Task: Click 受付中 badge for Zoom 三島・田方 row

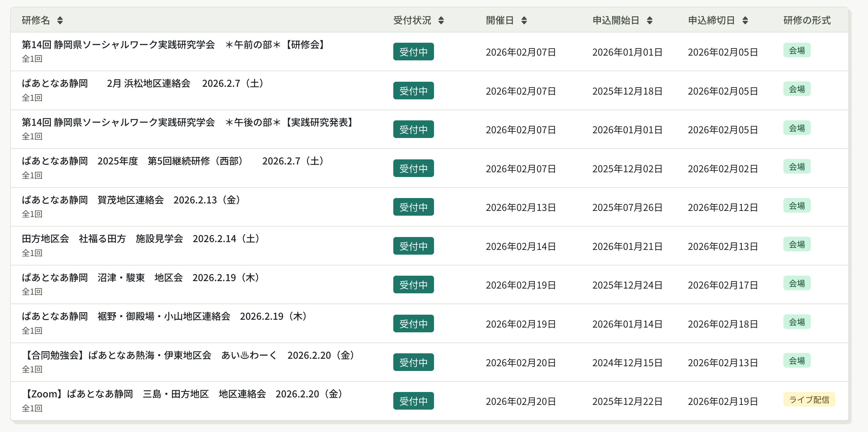Action: coord(413,401)
